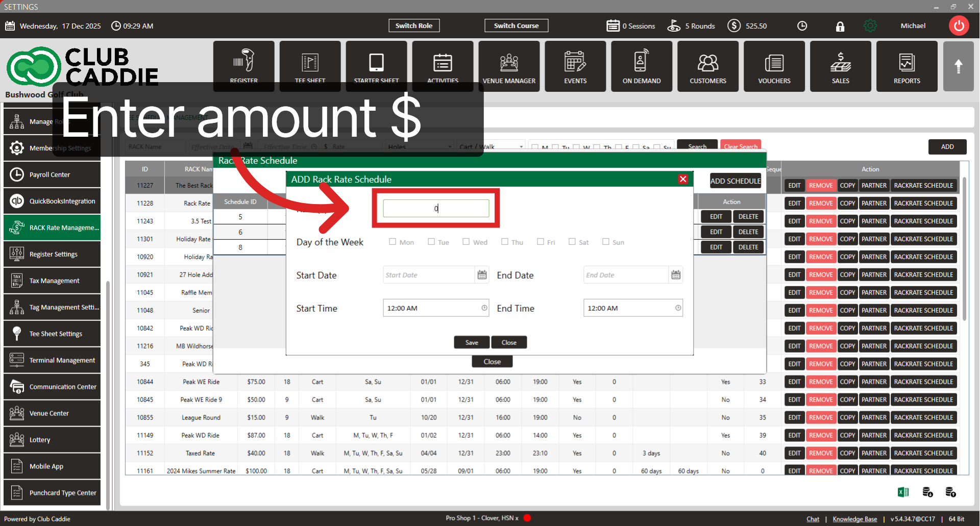Open the Start Date calendar picker
This screenshot has height=526, width=980.
point(482,275)
